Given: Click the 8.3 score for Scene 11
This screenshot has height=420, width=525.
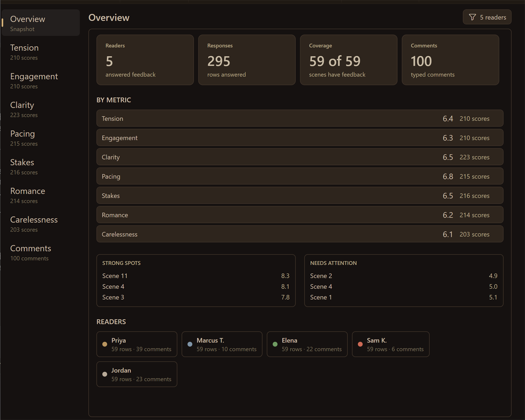Looking at the screenshot, I should coord(285,276).
